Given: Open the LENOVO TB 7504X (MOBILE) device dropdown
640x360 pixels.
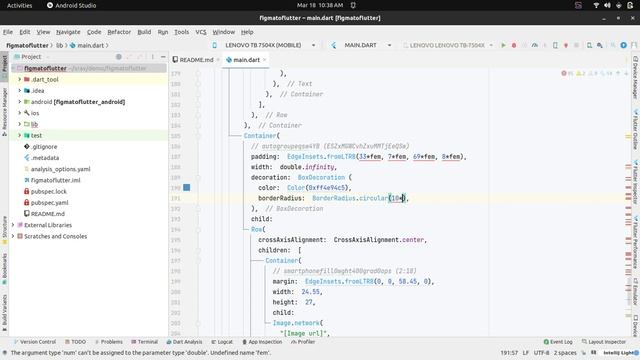Looking at the screenshot, I should click(264, 45).
